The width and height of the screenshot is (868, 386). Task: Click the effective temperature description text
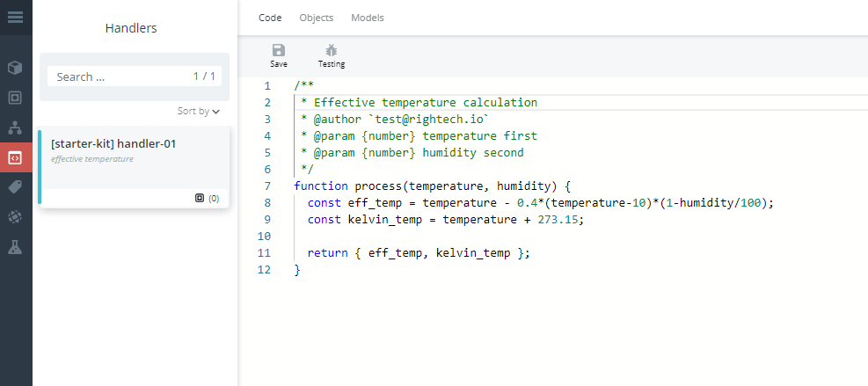(91, 159)
